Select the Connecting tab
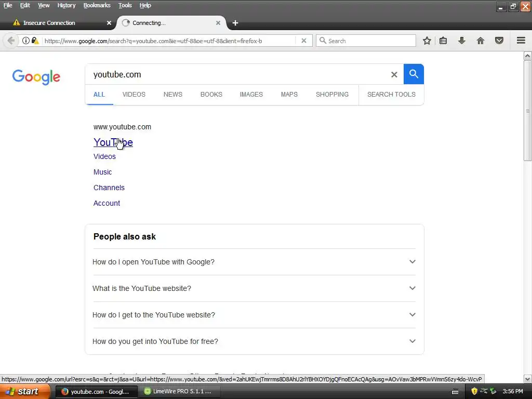Viewport: 532px width, 399px height. tap(171, 23)
